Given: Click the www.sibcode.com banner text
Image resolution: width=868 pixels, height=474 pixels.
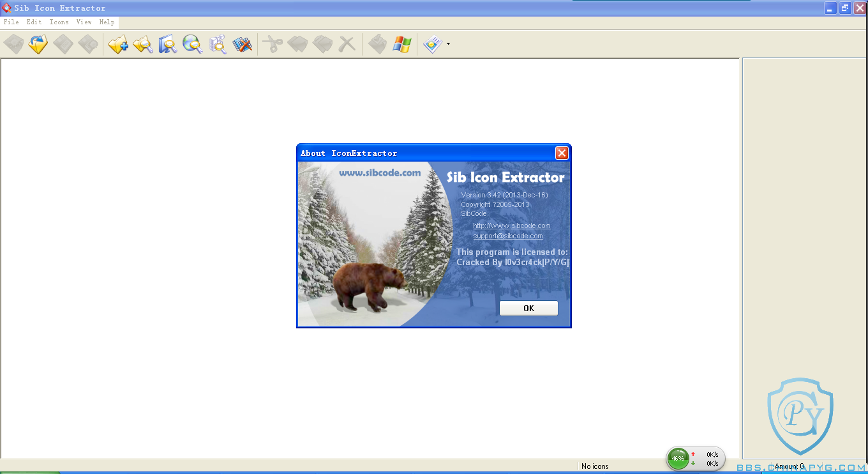Looking at the screenshot, I should click(380, 172).
